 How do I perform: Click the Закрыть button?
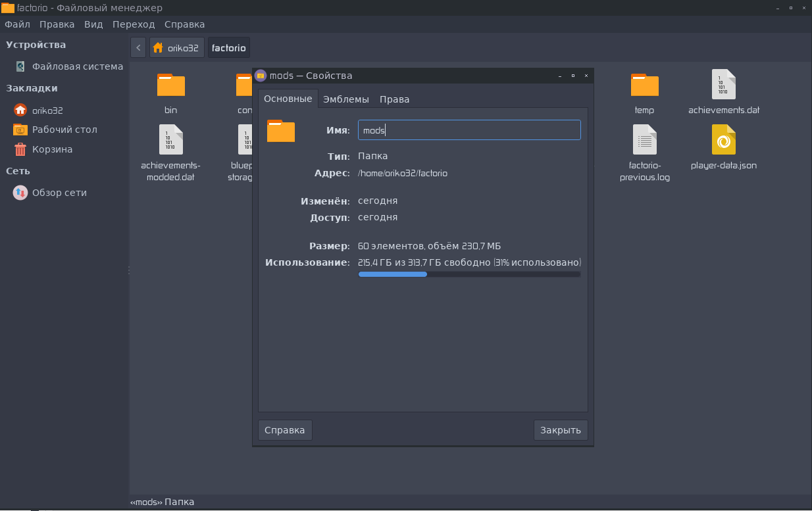coord(561,430)
